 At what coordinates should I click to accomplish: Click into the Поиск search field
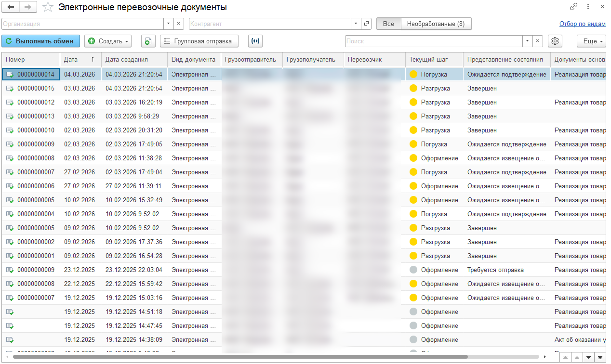point(434,41)
